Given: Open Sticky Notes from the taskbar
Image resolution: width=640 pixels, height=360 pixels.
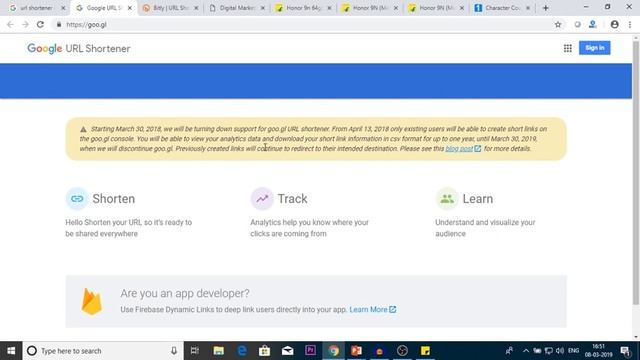Looking at the screenshot, I should point(425,351).
